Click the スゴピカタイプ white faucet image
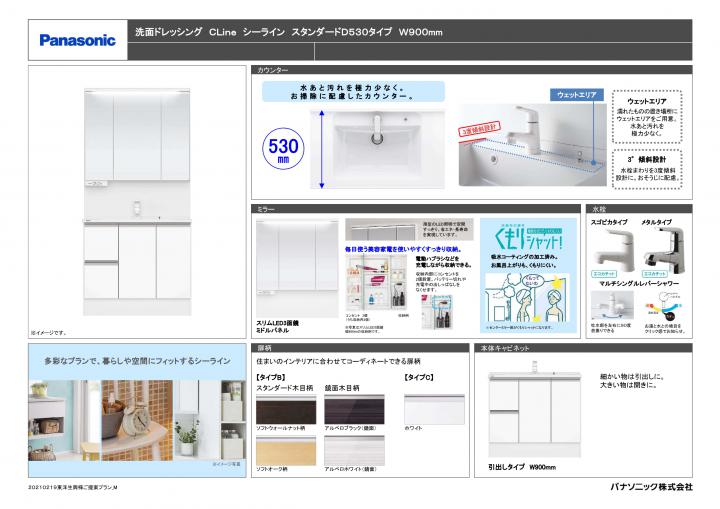 pos(612,250)
